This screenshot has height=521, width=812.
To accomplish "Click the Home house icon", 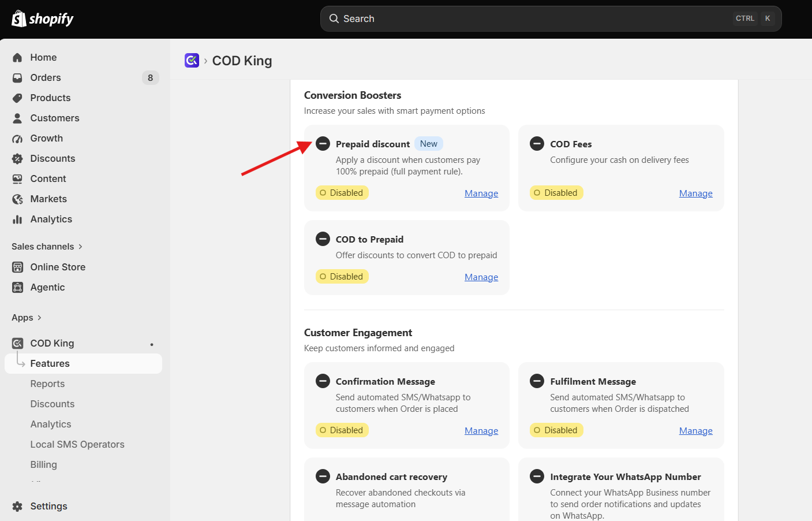I will click(18, 58).
